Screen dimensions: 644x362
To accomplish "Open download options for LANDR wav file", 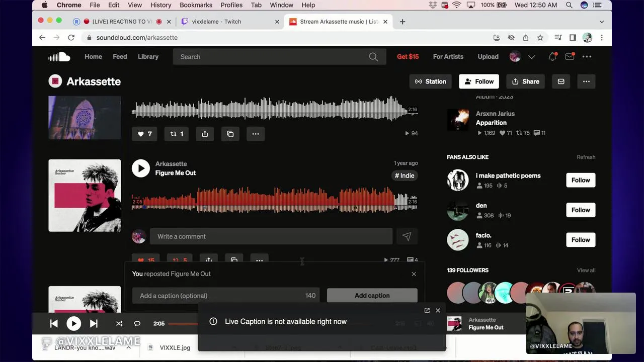I will 129,347.
